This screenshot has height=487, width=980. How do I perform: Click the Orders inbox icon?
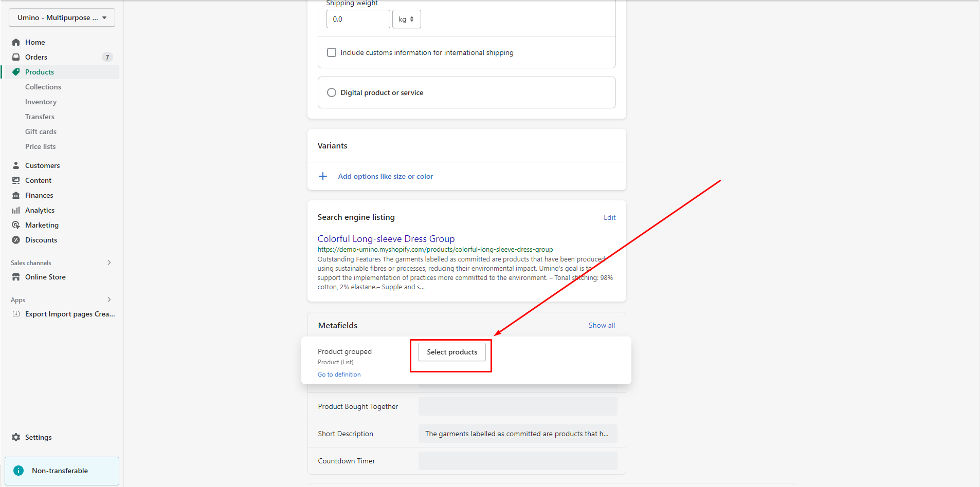pos(16,57)
